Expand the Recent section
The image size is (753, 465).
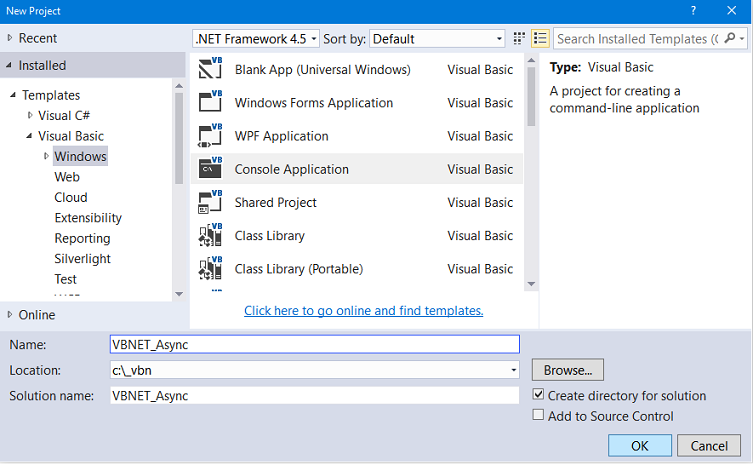[10, 37]
